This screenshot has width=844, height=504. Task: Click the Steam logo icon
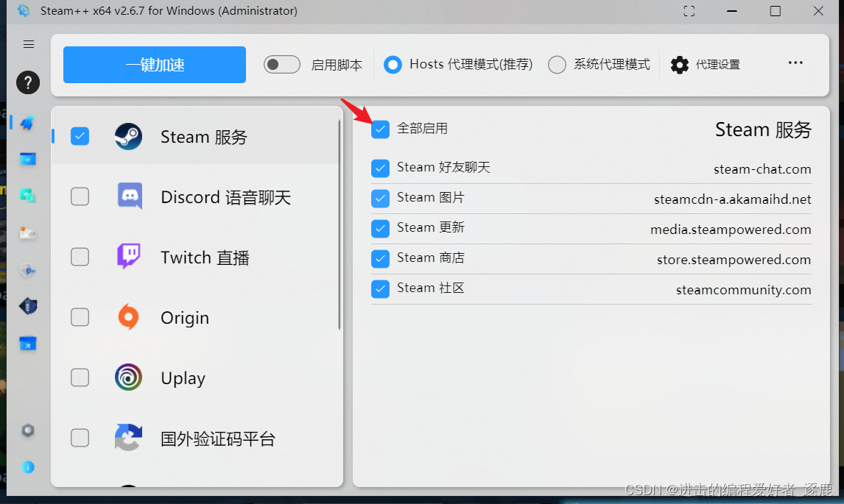pos(129,137)
